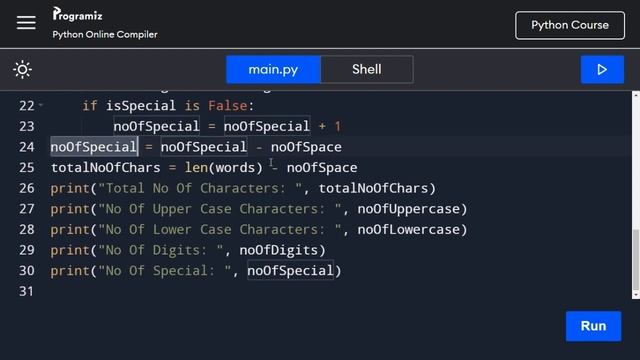Click noOfSpace at end of line 25
This screenshot has width=640, height=360.
tap(322, 167)
